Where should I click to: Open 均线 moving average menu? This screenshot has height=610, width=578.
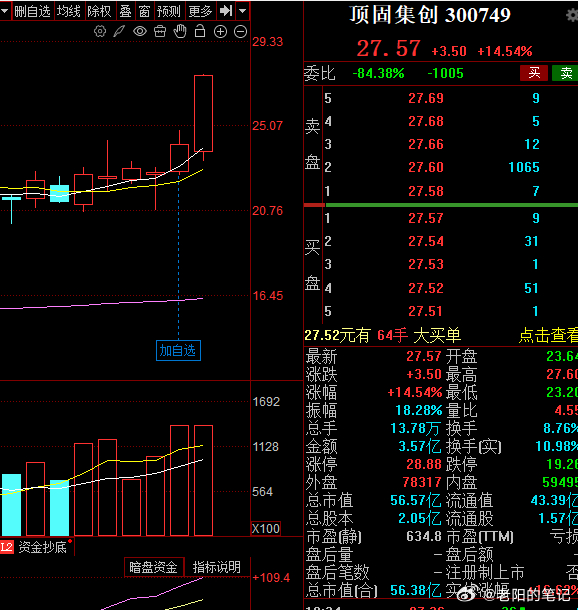[x=69, y=11]
